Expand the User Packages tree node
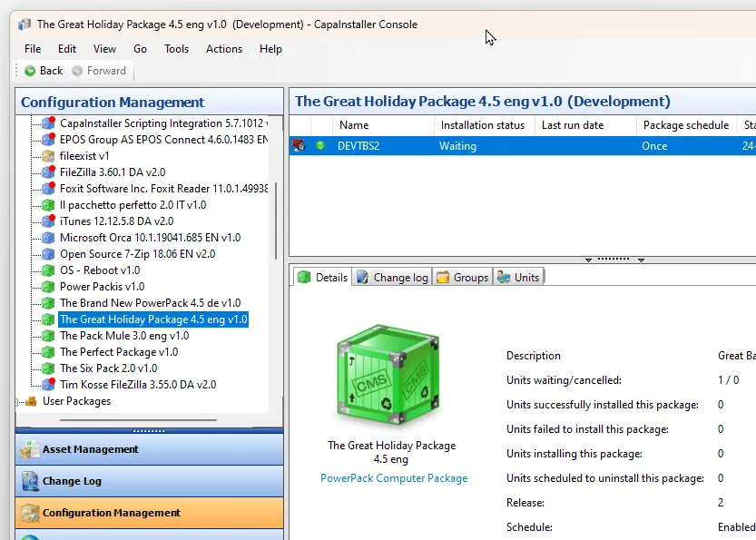 [17, 402]
